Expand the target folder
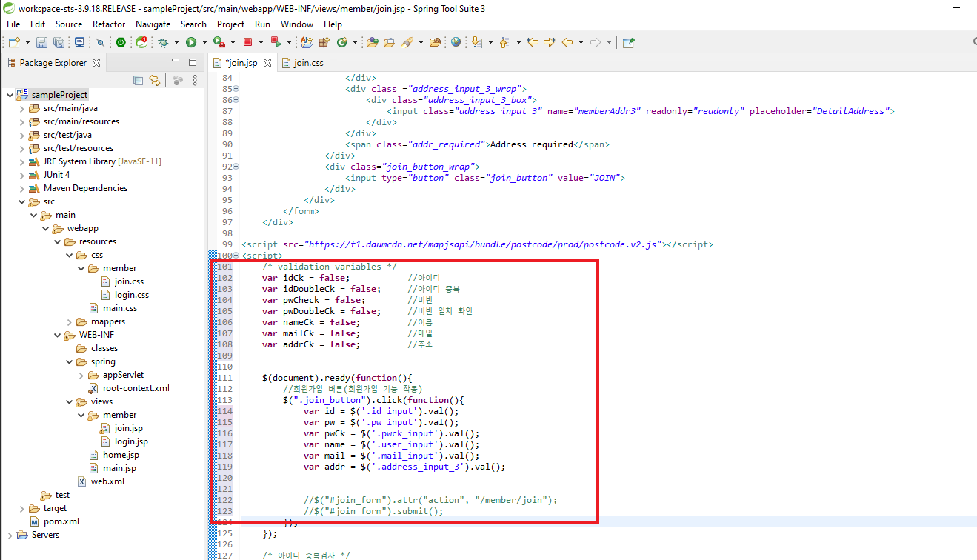The height and width of the screenshot is (560, 977). coord(21,508)
